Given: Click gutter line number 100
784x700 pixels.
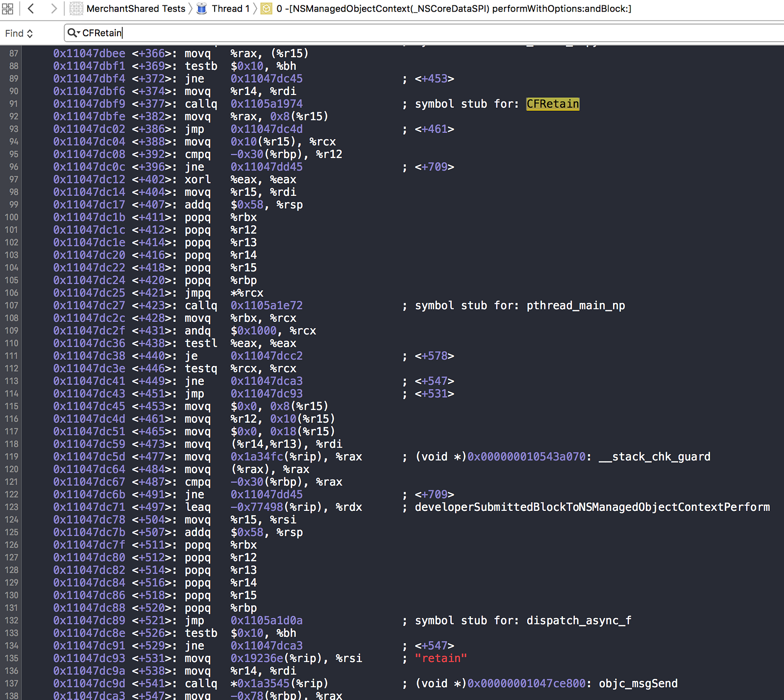Looking at the screenshot, I should pos(12,217).
